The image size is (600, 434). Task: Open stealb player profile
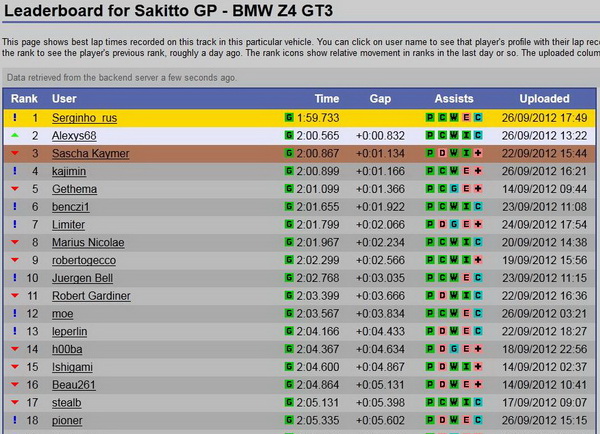[67, 403]
